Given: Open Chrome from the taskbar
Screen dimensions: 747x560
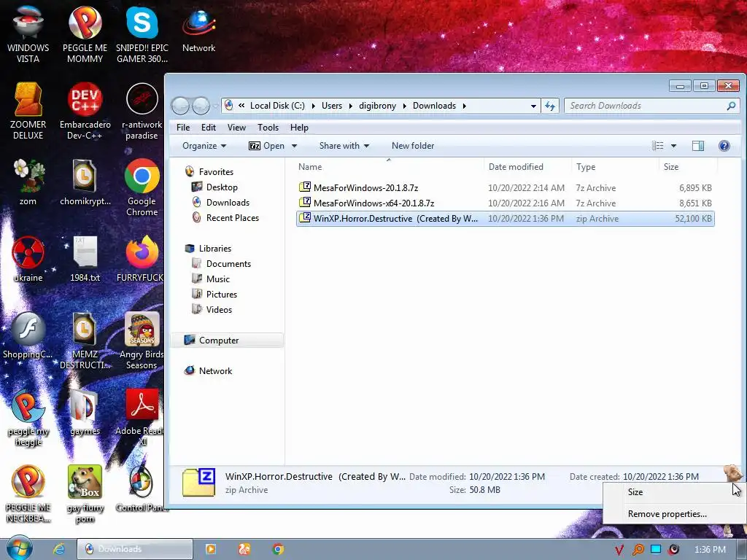Looking at the screenshot, I should (278, 549).
